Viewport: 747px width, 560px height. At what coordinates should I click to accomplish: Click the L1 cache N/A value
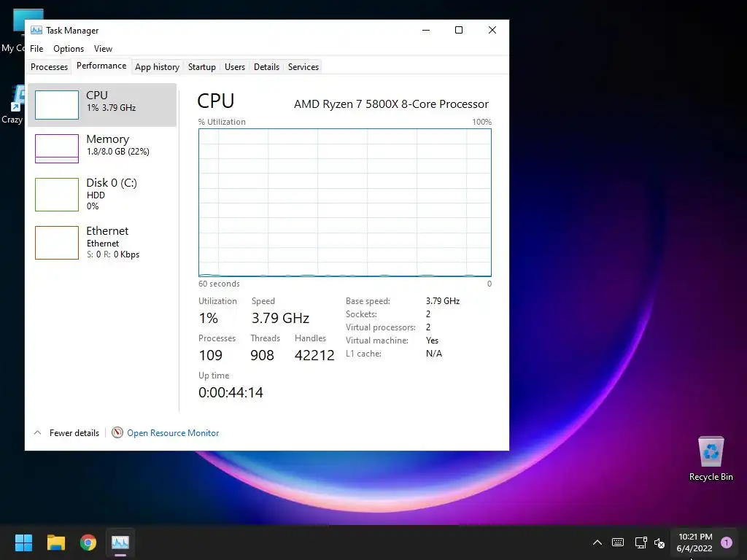[434, 354]
